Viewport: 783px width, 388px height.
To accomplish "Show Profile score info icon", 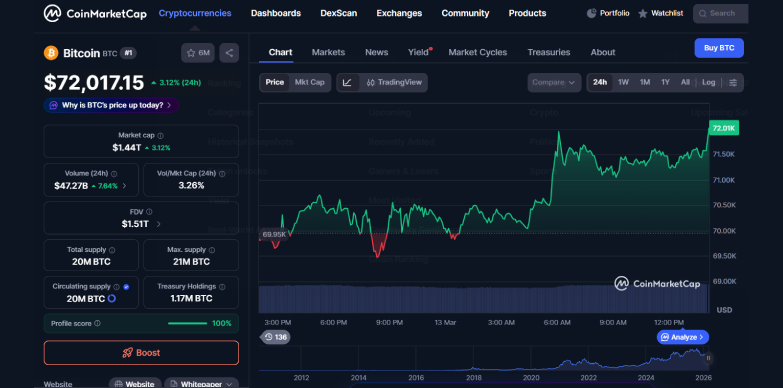I will (x=97, y=324).
